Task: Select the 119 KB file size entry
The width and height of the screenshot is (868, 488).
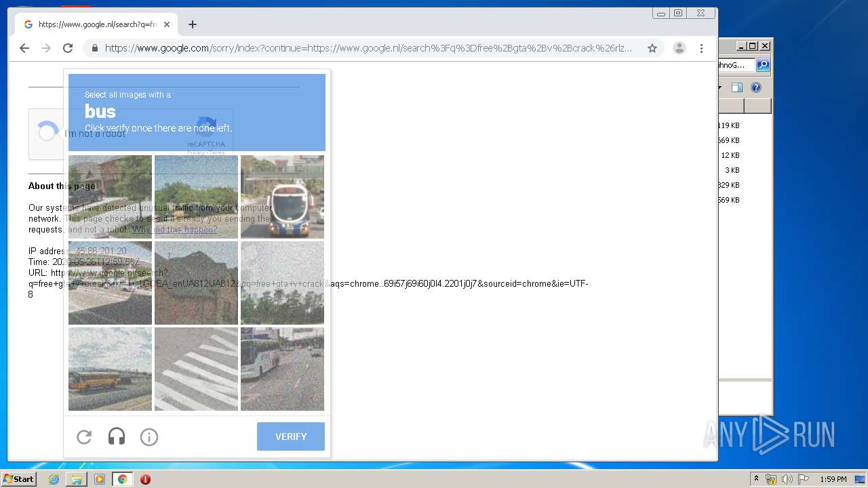Action: point(729,125)
